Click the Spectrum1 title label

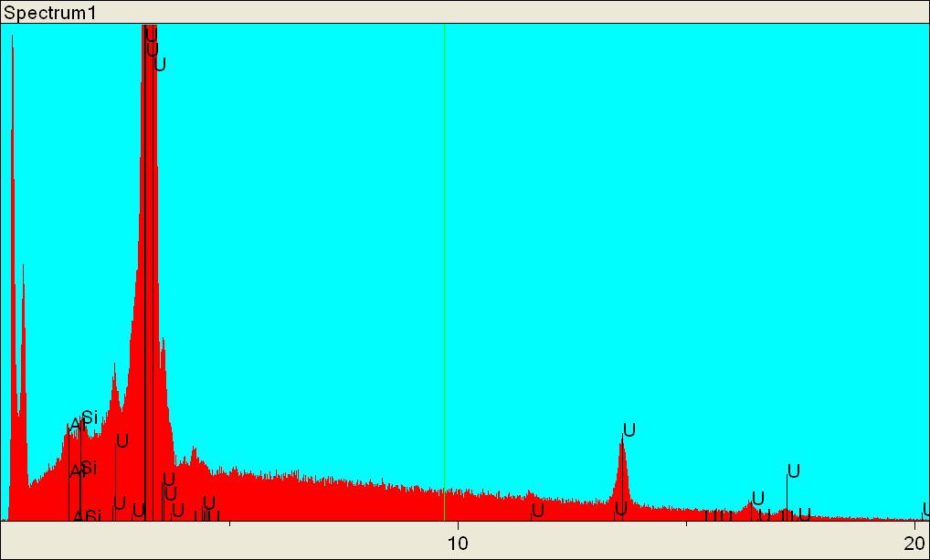[x=50, y=13]
